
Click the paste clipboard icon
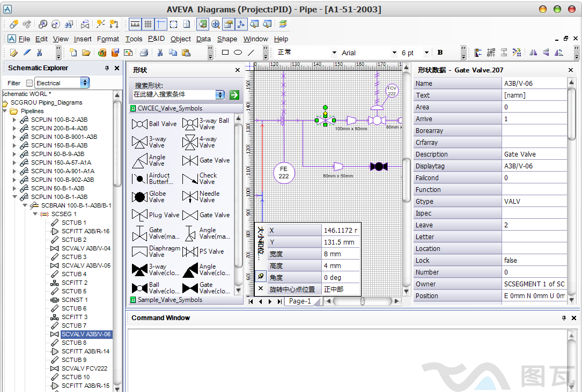pos(186,53)
